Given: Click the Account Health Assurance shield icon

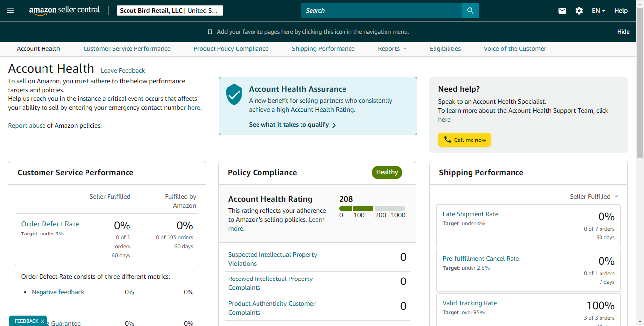Looking at the screenshot, I should click(234, 94).
